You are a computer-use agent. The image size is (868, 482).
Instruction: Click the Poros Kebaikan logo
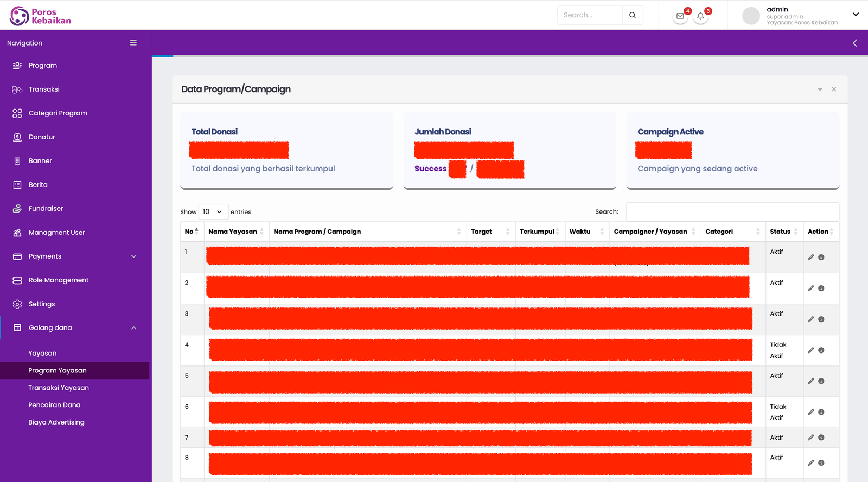(x=40, y=16)
